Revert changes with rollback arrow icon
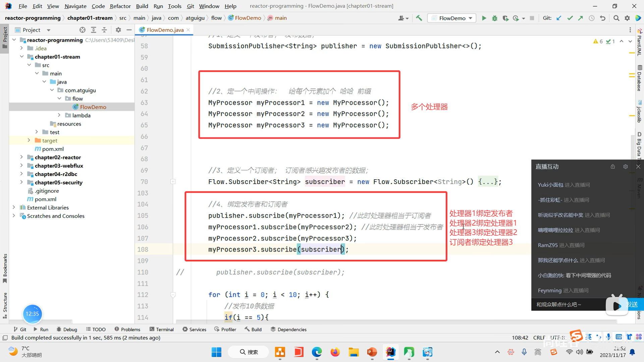Image resolution: width=644 pixels, height=362 pixels. pos(603,18)
